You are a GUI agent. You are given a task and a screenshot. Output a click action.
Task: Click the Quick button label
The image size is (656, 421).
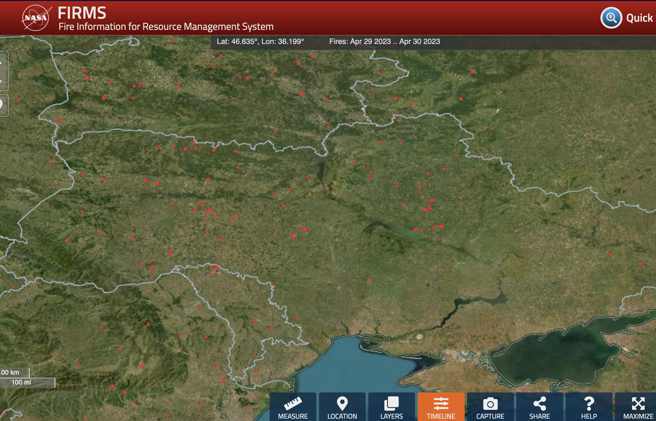639,18
